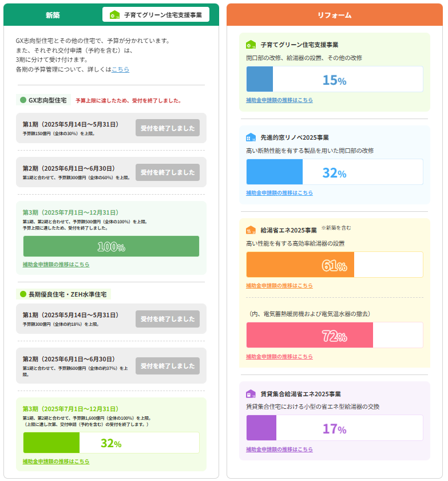
Task: Click the 100% progress bar for GX 第3期
Action: click(x=111, y=246)
